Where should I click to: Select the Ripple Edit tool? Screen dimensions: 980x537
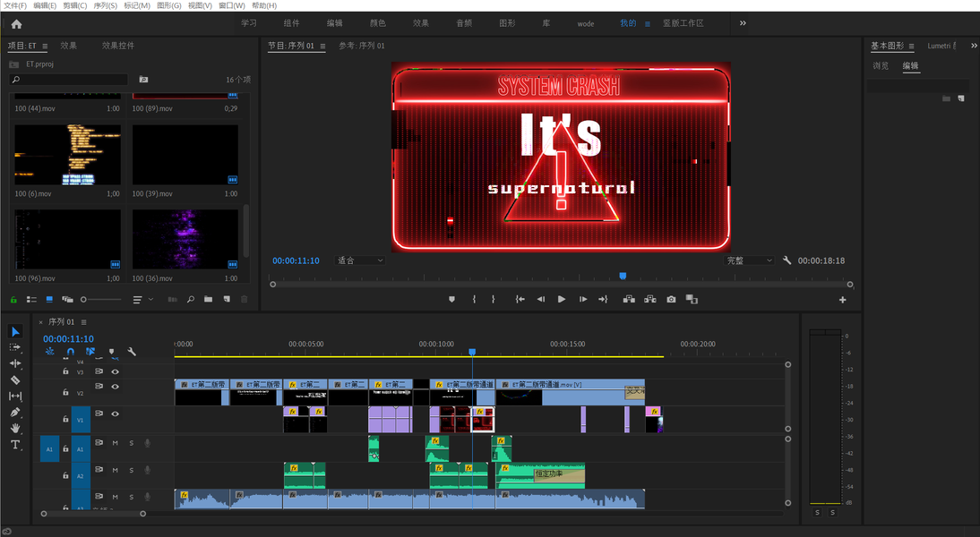(15, 363)
